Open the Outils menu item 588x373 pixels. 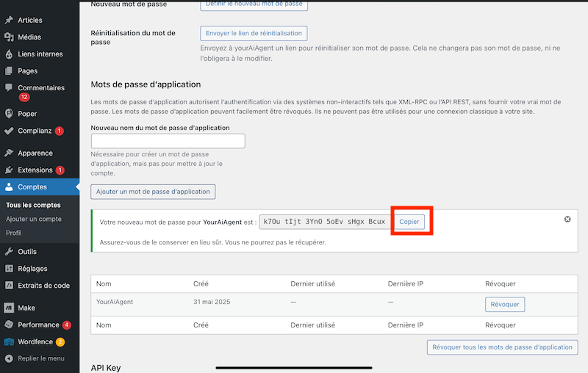click(x=27, y=251)
